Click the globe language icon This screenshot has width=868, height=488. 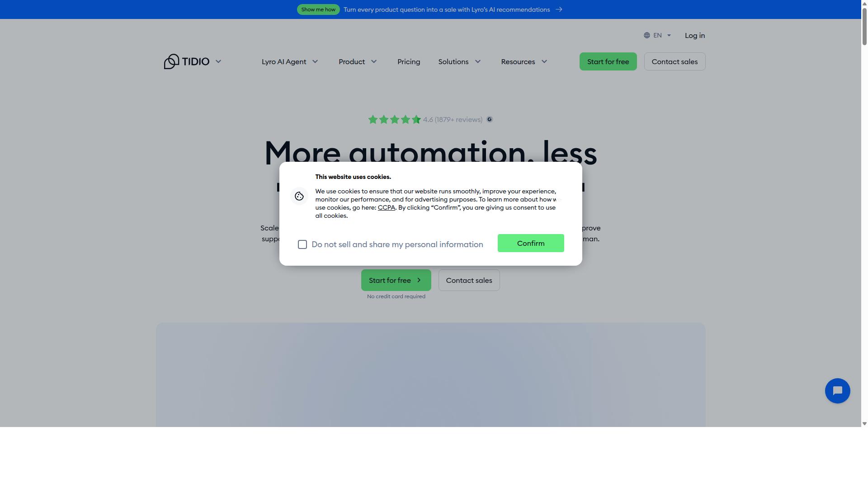tap(647, 35)
